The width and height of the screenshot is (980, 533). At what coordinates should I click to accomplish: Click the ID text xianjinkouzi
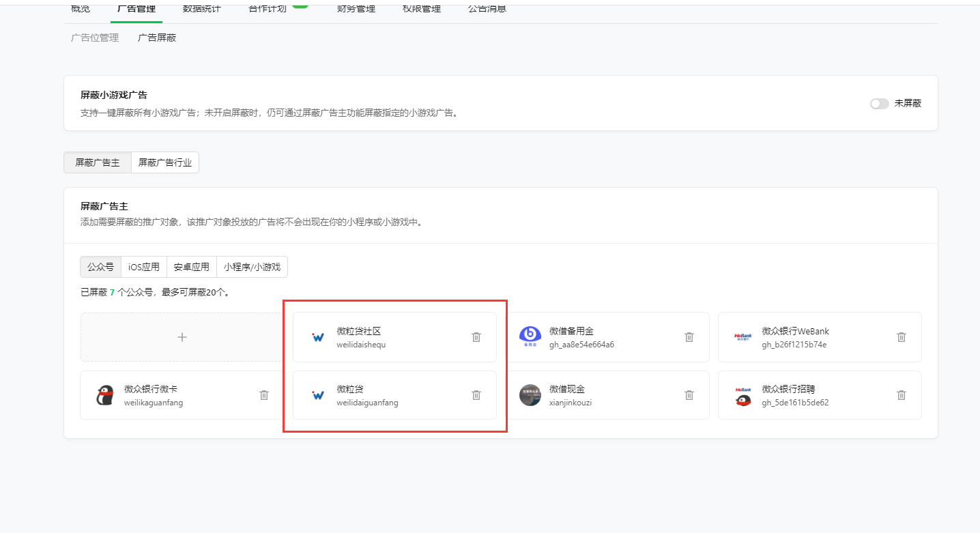pos(571,403)
